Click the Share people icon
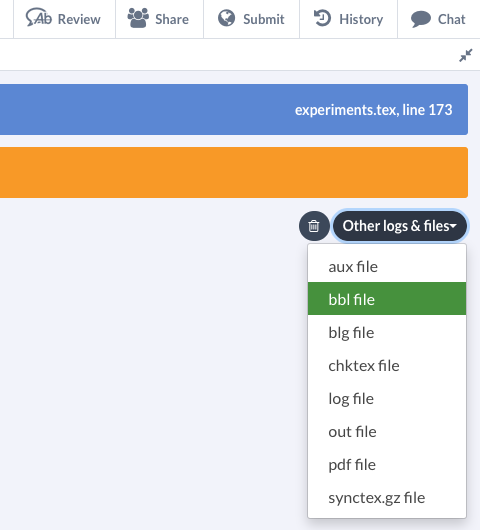 [x=138, y=18]
